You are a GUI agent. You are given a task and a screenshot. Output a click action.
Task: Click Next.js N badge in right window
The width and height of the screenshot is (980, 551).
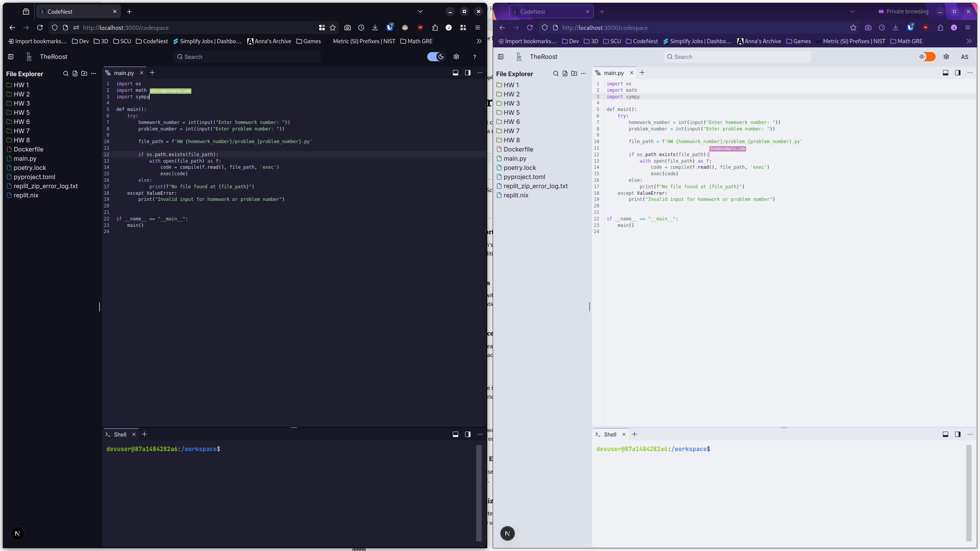(x=508, y=533)
